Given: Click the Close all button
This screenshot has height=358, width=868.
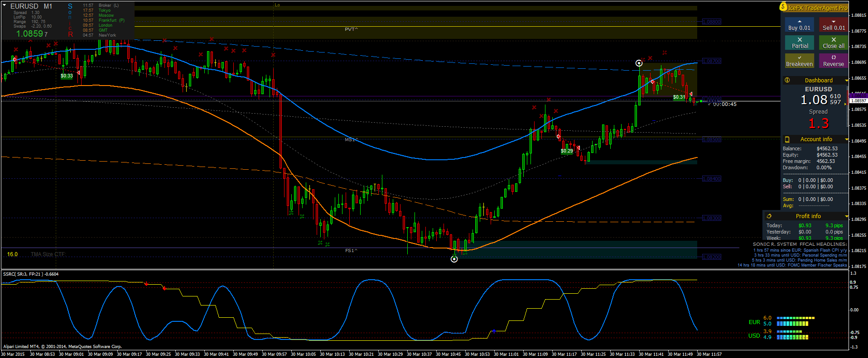Looking at the screenshot, I should tap(834, 43).
